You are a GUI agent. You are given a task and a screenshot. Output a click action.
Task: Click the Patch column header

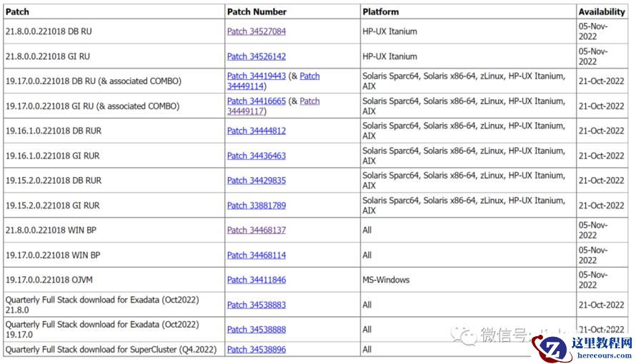(114, 11)
